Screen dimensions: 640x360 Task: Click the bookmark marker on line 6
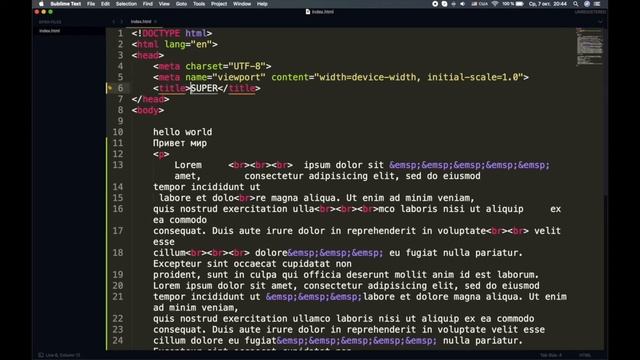tap(109, 88)
